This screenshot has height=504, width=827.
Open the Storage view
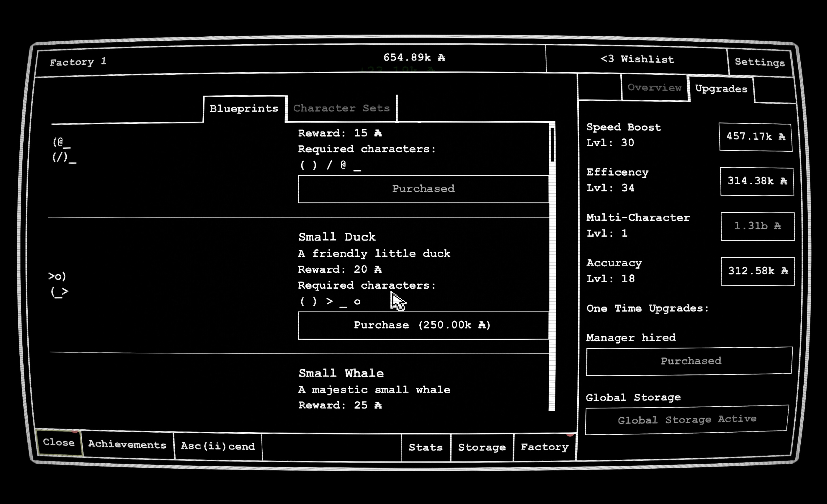coord(482,447)
